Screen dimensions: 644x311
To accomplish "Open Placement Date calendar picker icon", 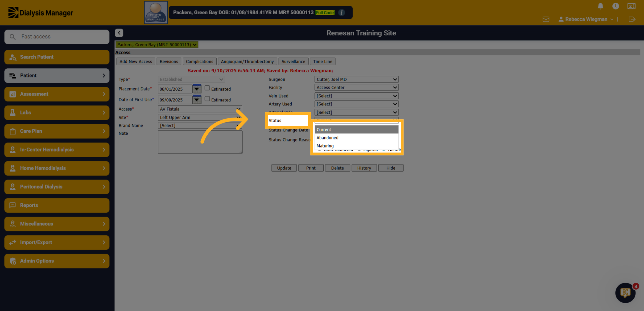I will [197, 89].
